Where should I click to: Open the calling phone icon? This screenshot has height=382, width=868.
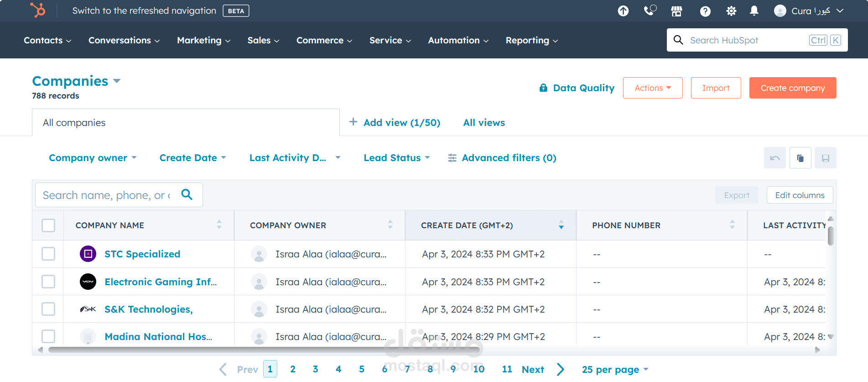click(650, 10)
